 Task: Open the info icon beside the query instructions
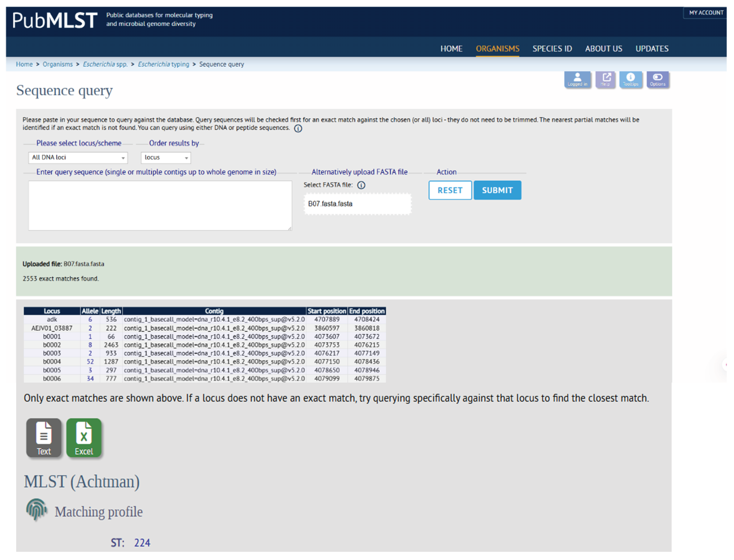[298, 128]
